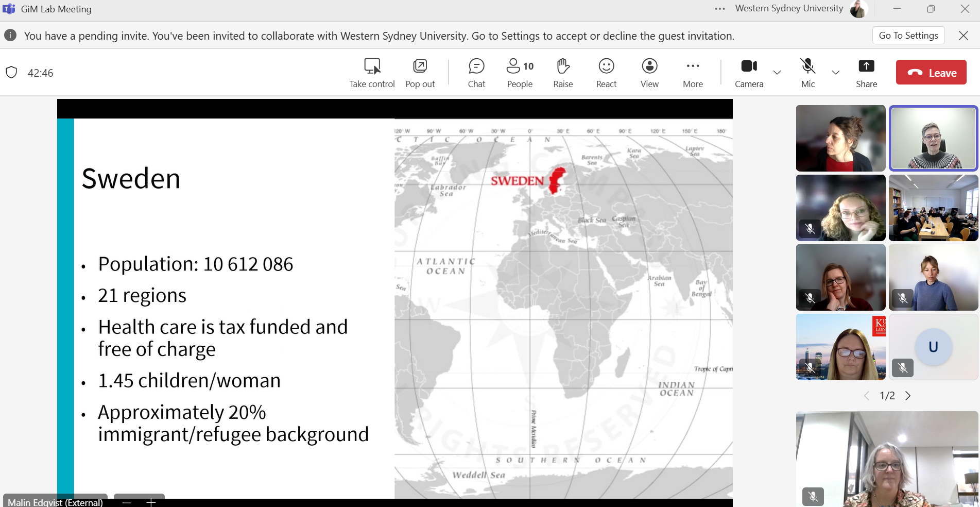980x507 pixels.
Task: Maximize the Teams meeting window
Action: coord(931,9)
